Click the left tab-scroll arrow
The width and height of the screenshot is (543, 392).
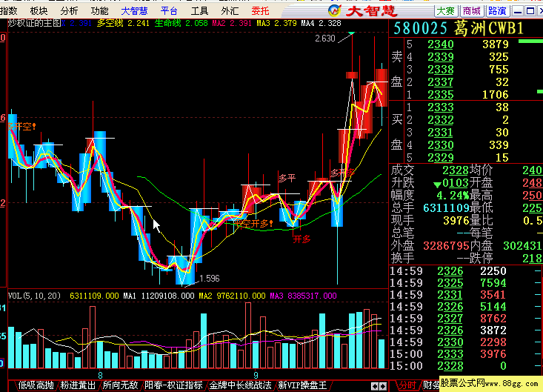click(x=375, y=386)
